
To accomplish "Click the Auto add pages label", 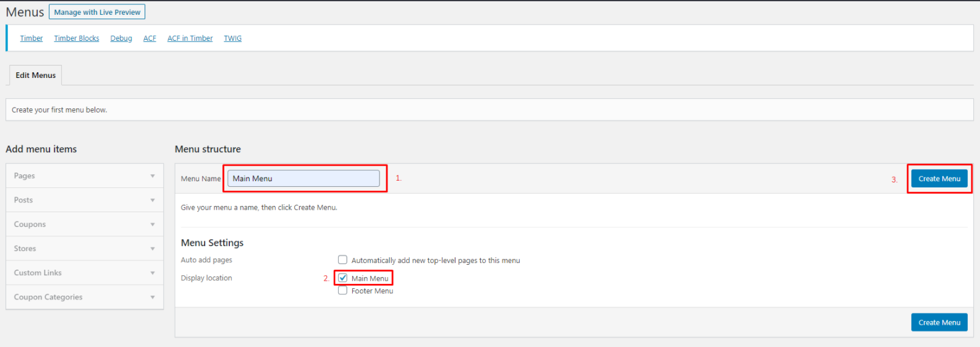I will click(206, 260).
